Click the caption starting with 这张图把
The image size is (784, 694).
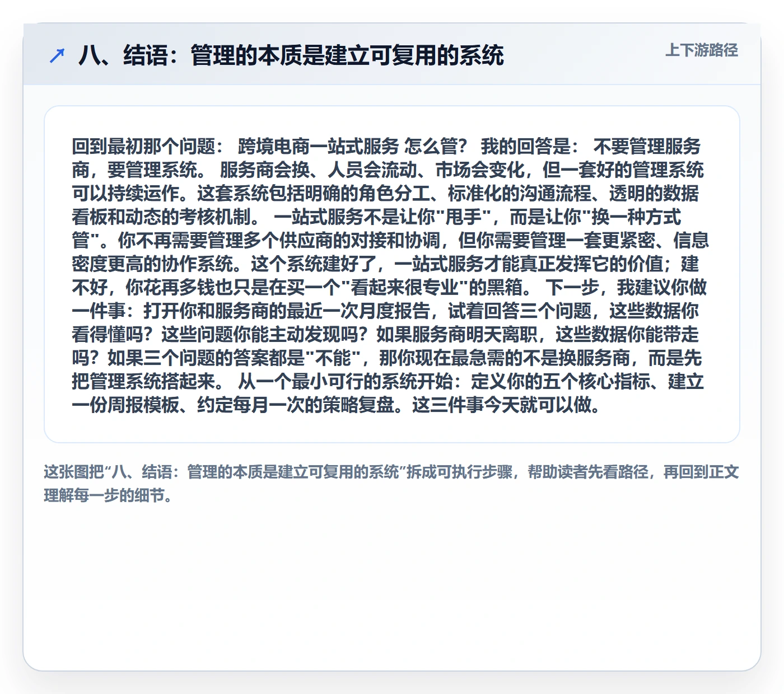pyautogui.click(x=391, y=484)
